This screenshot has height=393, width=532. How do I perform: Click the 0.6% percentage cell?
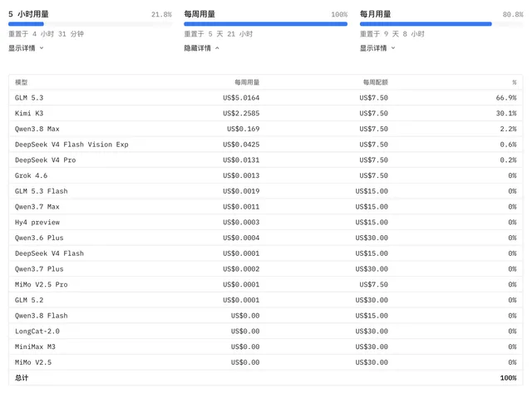[508, 145]
